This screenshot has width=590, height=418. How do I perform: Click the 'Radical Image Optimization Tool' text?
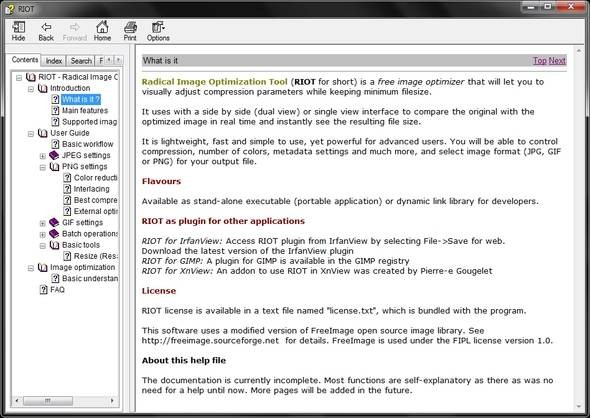214,82
